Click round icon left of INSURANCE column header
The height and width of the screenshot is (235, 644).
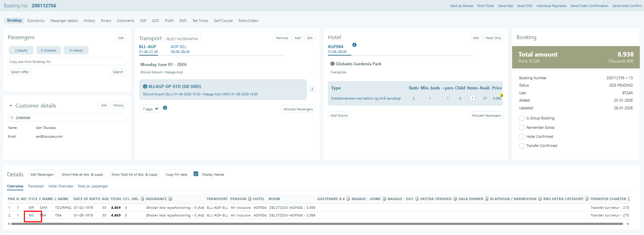tap(142, 199)
